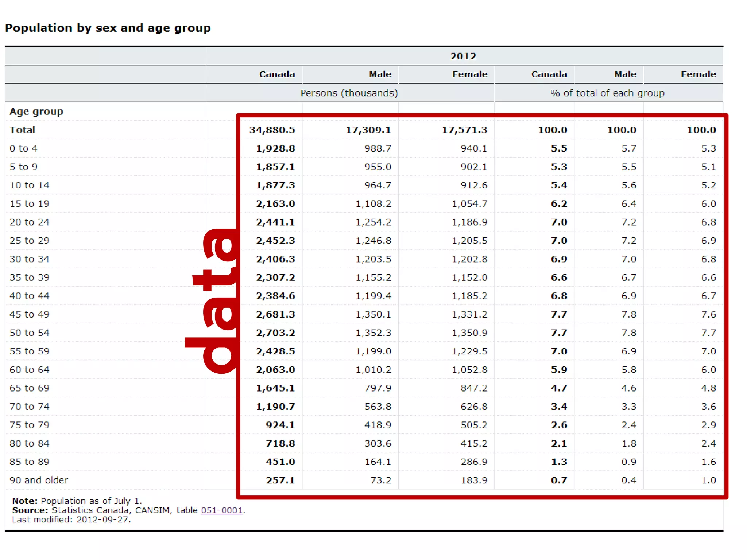747x560 pixels.
Task: Click the 34,880.5 total population cell
Action: pyautogui.click(x=272, y=130)
